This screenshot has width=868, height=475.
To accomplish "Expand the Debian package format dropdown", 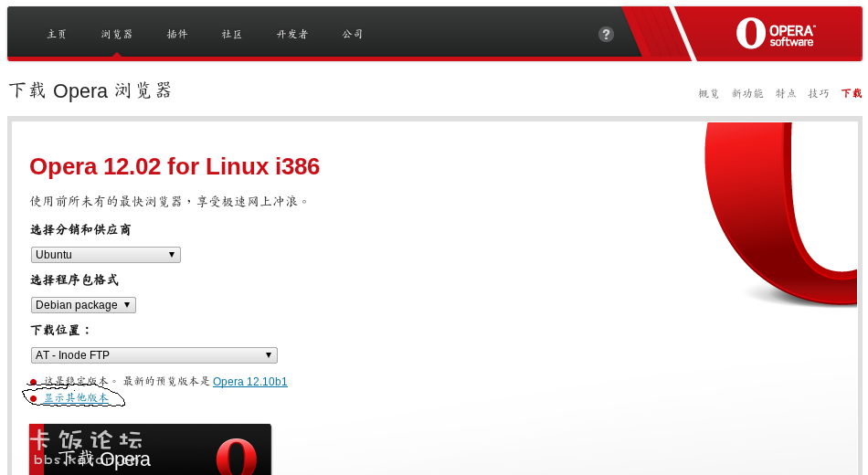I will pyautogui.click(x=83, y=305).
